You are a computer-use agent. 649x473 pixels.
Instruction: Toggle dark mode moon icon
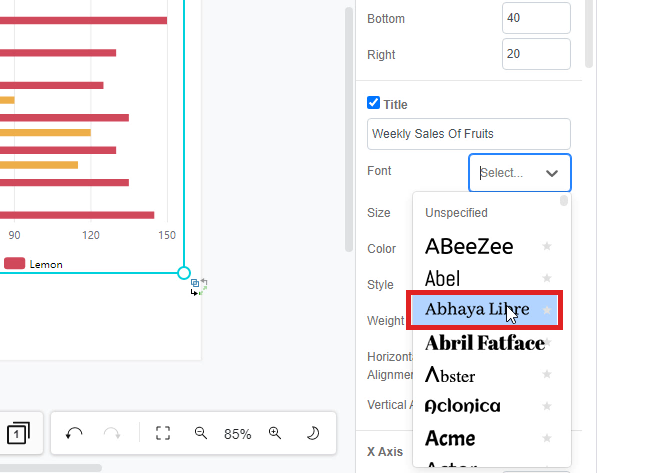coord(312,433)
